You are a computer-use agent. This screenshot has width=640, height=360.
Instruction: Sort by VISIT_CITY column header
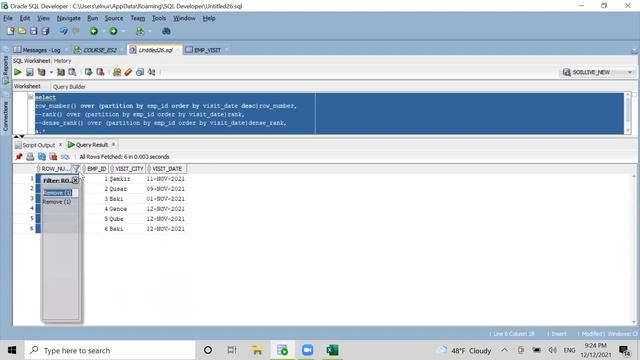[x=129, y=169]
